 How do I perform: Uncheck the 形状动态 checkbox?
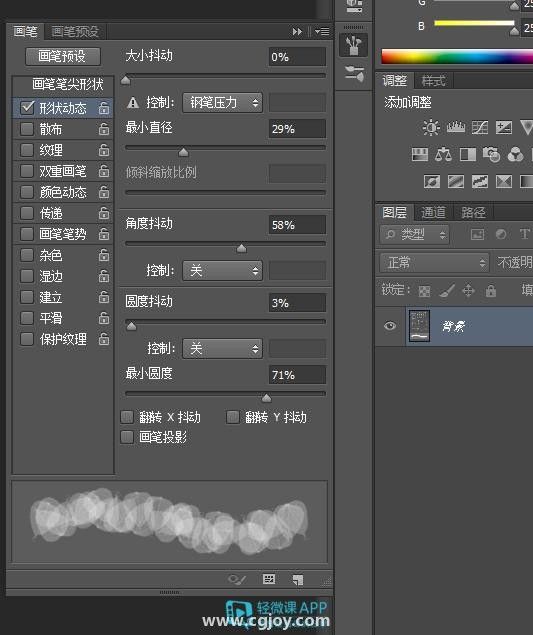pos(27,108)
